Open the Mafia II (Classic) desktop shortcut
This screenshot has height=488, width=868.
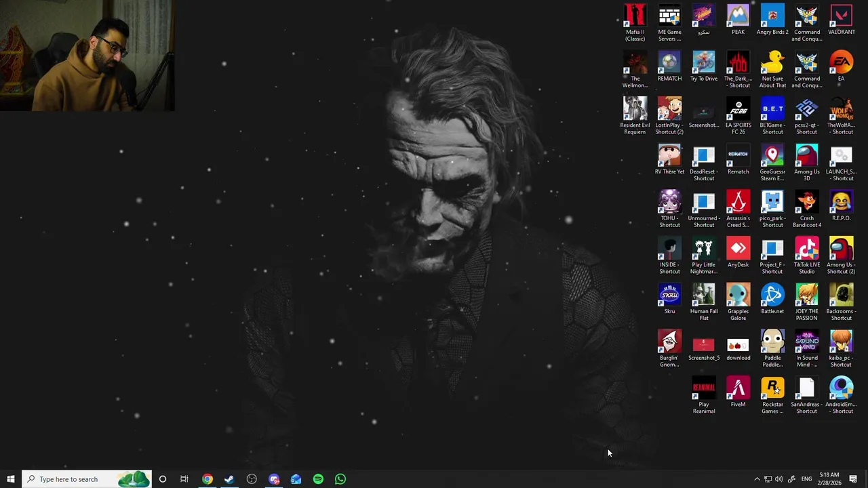click(x=635, y=22)
